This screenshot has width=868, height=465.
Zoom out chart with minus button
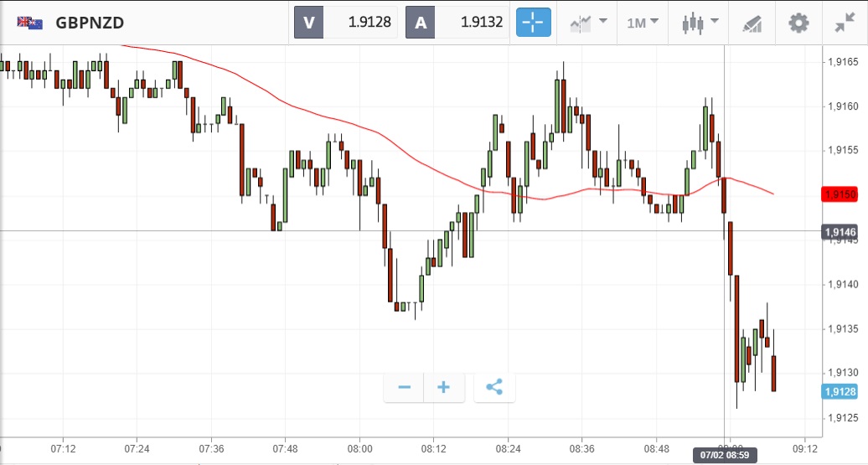[x=404, y=387]
